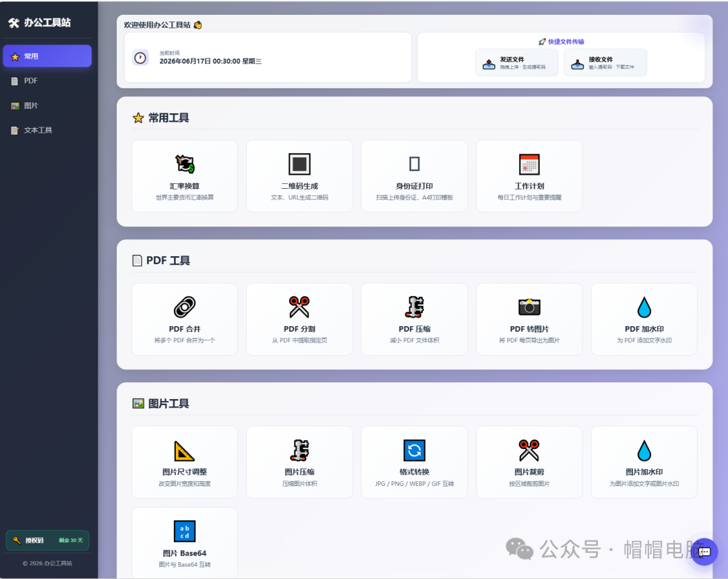This screenshot has height=579, width=728.
Task: Click the PDF 加水印 card title
Action: tap(644, 329)
